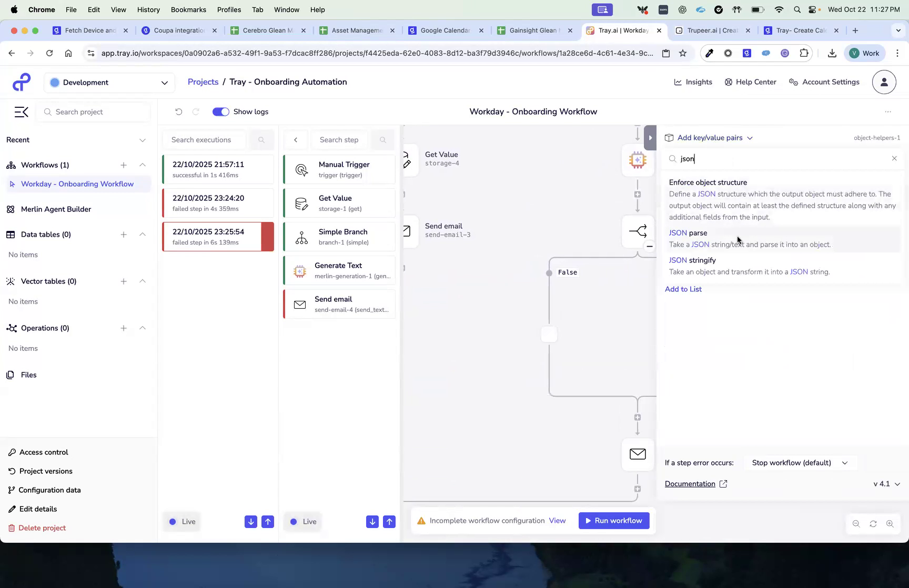
Task: Select the Merlin Agent Builder sidebar icon
Action: click(x=11, y=209)
